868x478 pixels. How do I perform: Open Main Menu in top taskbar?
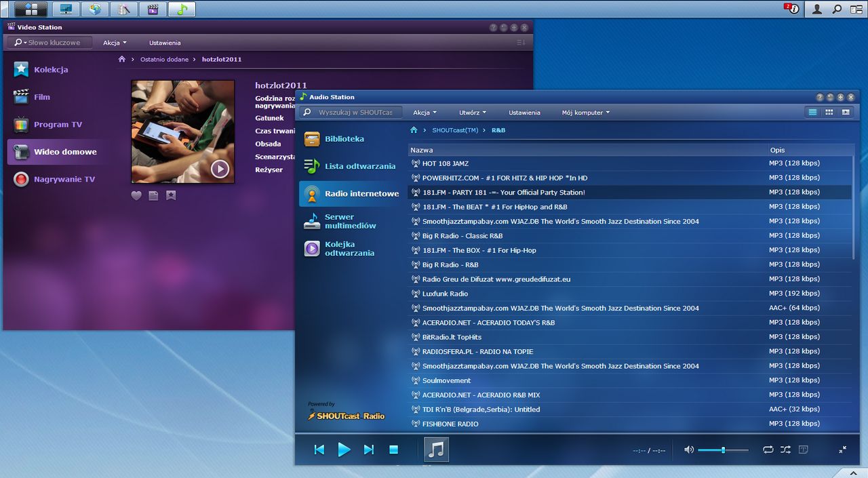pyautogui.click(x=31, y=9)
